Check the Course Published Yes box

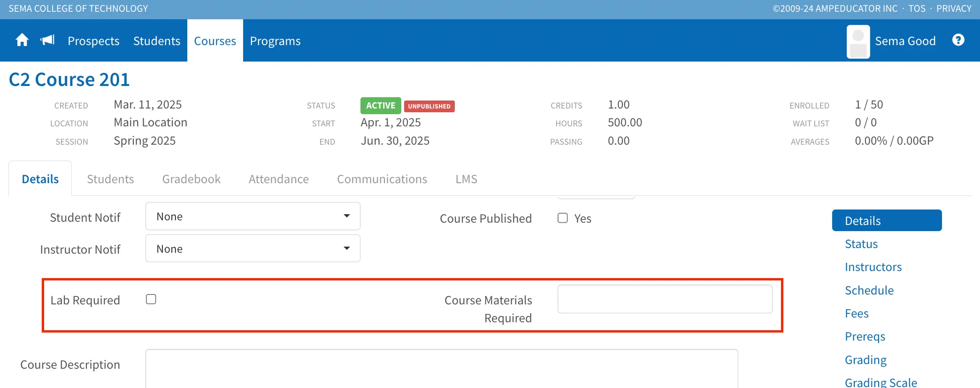562,218
